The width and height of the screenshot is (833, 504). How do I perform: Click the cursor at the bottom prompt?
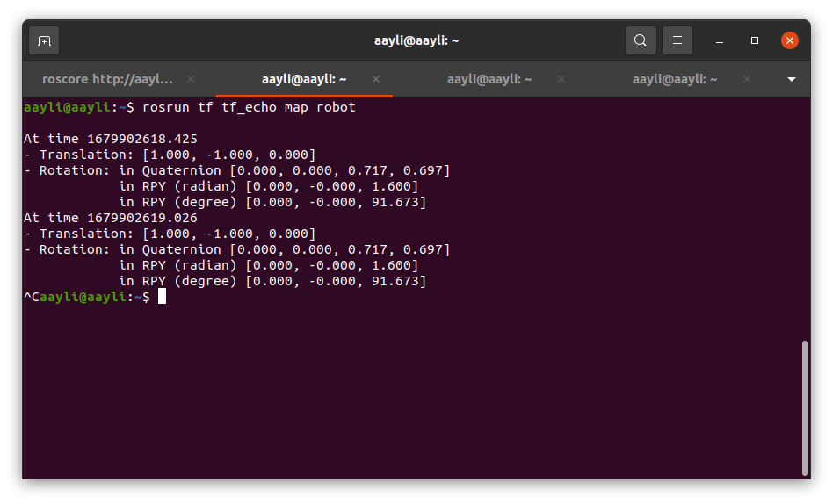(x=162, y=297)
